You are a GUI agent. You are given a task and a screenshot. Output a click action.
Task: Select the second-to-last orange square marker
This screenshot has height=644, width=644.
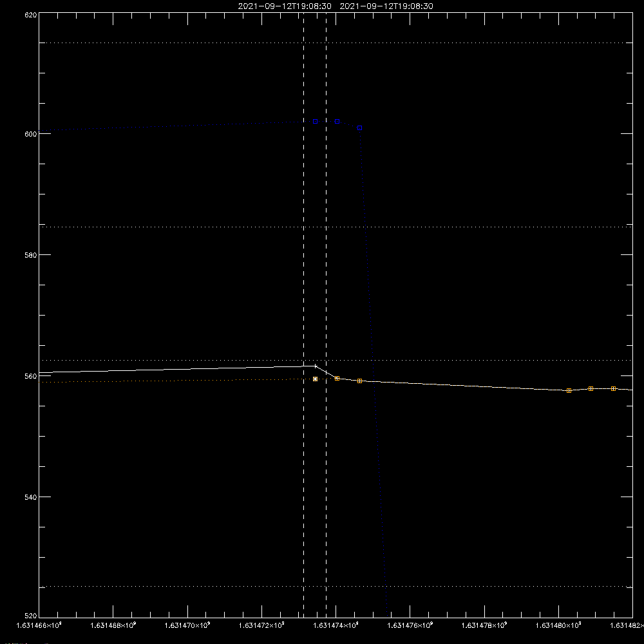click(591, 388)
